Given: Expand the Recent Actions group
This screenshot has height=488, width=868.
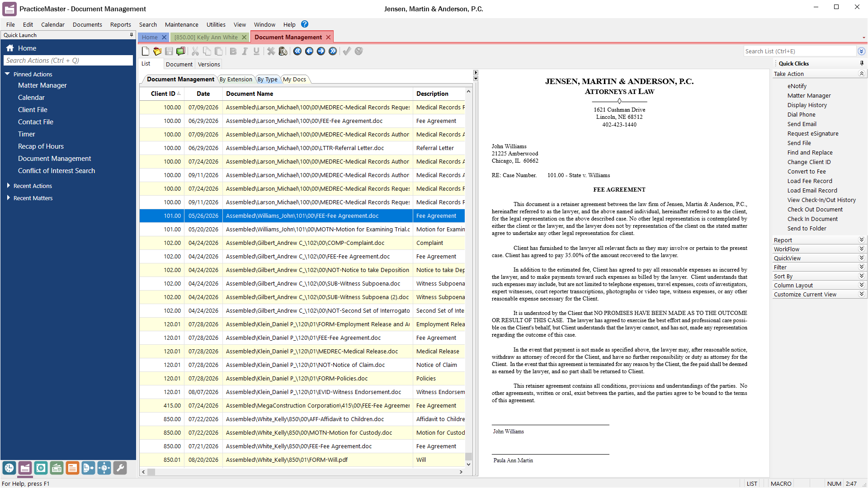Looking at the screenshot, I should pos(8,186).
